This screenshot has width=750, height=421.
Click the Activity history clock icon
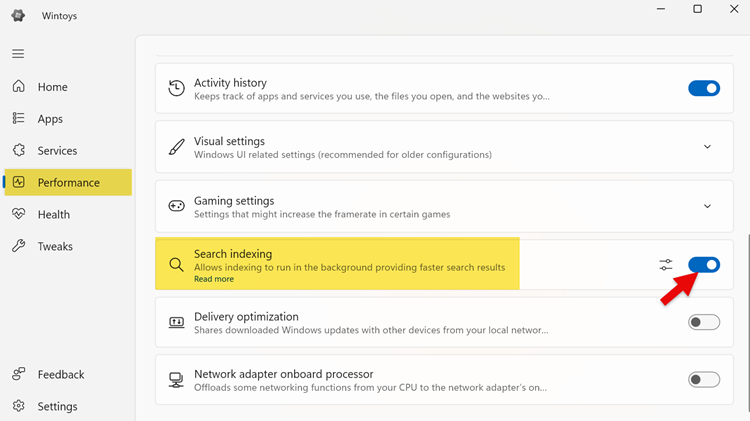pos(176,89)
